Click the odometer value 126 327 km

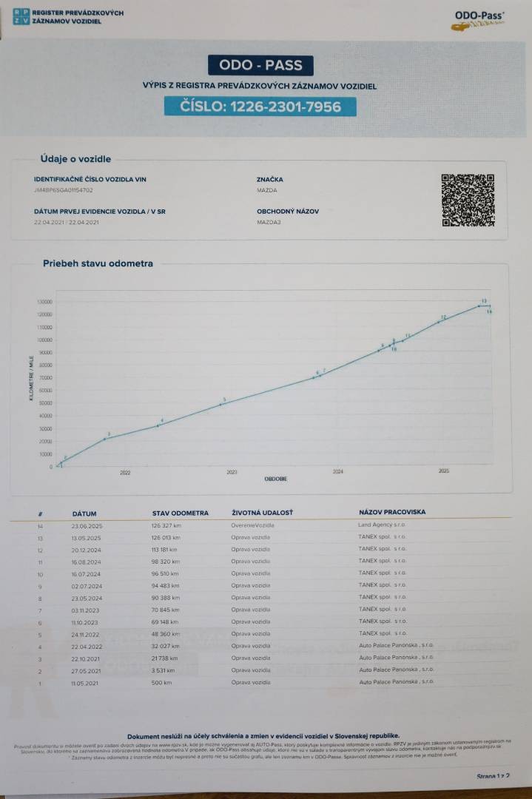(166, 525)
